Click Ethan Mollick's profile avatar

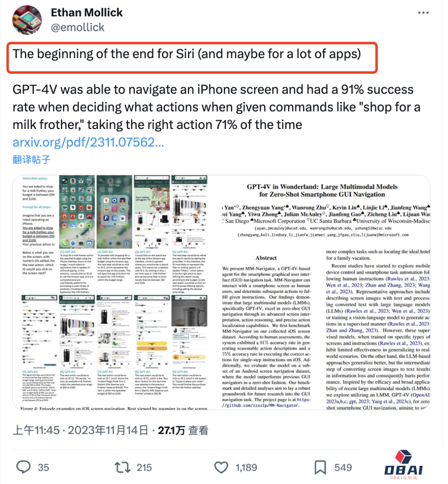pos(27,20)
